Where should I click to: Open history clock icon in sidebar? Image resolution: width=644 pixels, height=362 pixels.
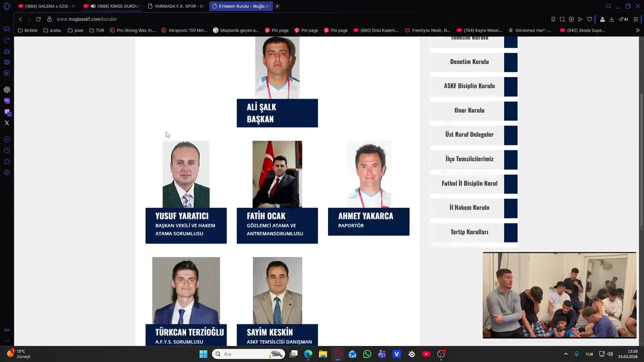(x=7, y=150)
